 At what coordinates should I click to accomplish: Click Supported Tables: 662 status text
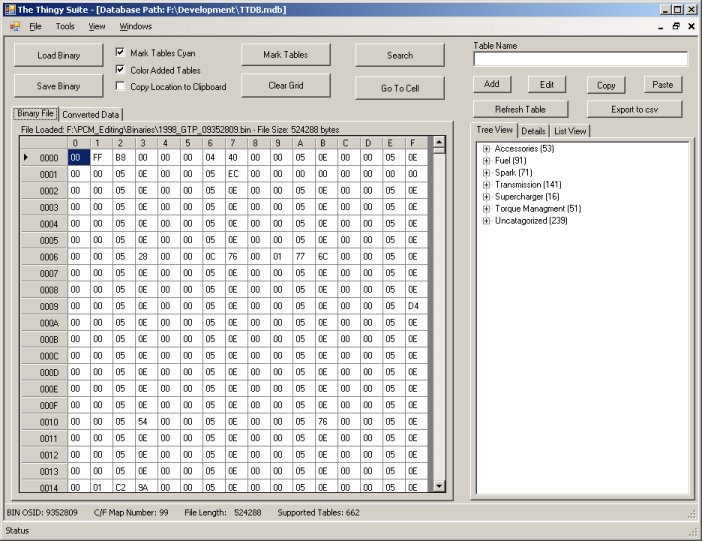point(318,512)
